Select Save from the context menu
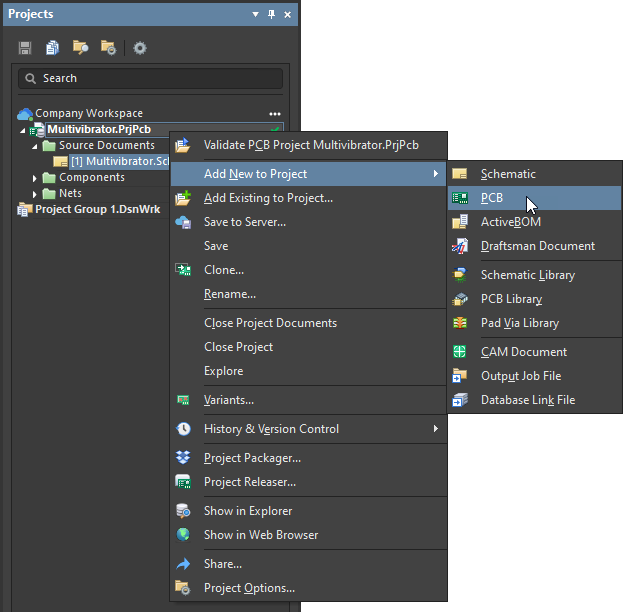Image resolution: width=623 pixels, height=612 pixels. [x=309, y=246]
